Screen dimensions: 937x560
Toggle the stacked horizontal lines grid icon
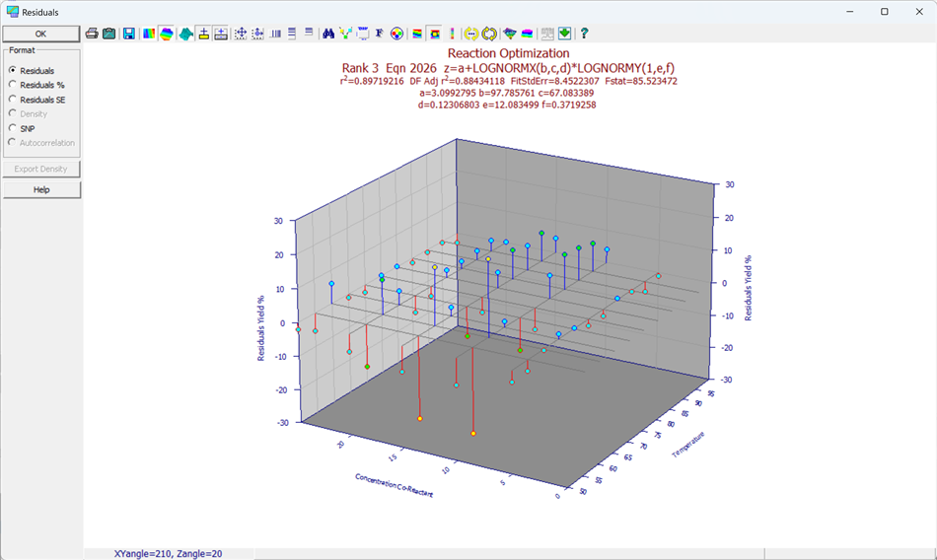(x=292, y=34)
